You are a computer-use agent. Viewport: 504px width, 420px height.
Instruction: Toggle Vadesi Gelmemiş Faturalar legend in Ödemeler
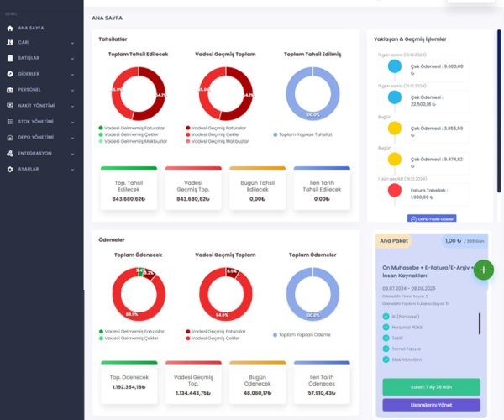coord(132,331)
